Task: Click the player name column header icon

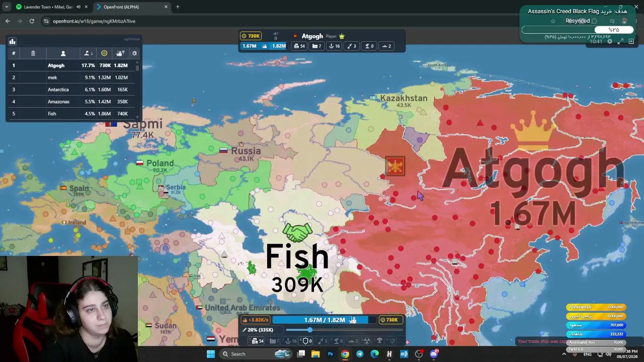Action: tap(63, 53)
